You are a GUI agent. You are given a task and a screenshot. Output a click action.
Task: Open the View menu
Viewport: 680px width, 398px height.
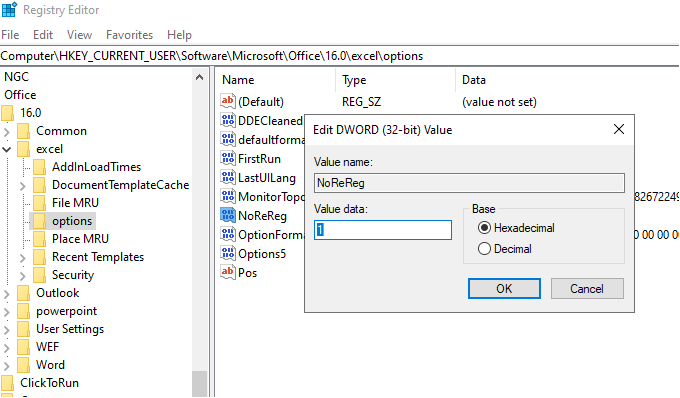79,35
